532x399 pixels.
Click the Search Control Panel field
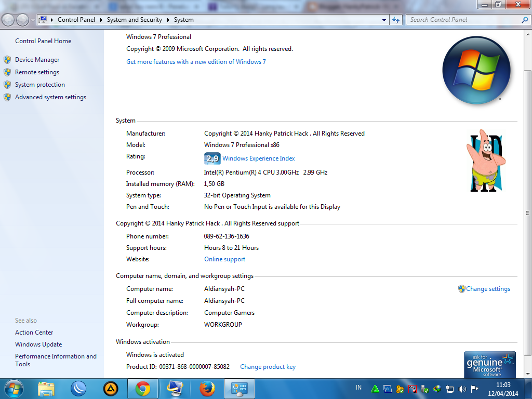pyautogui.click(x=464, y=20)
